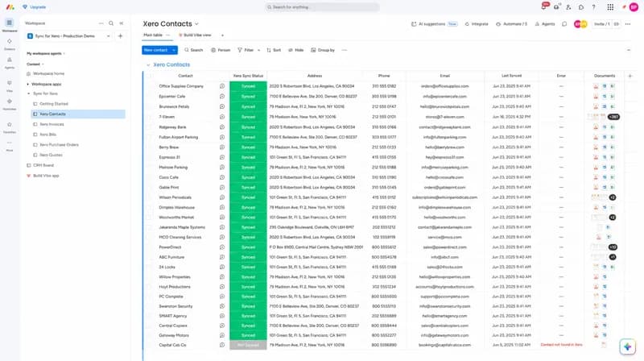Select checkbox for Woolworths Market row

[150, 217]
